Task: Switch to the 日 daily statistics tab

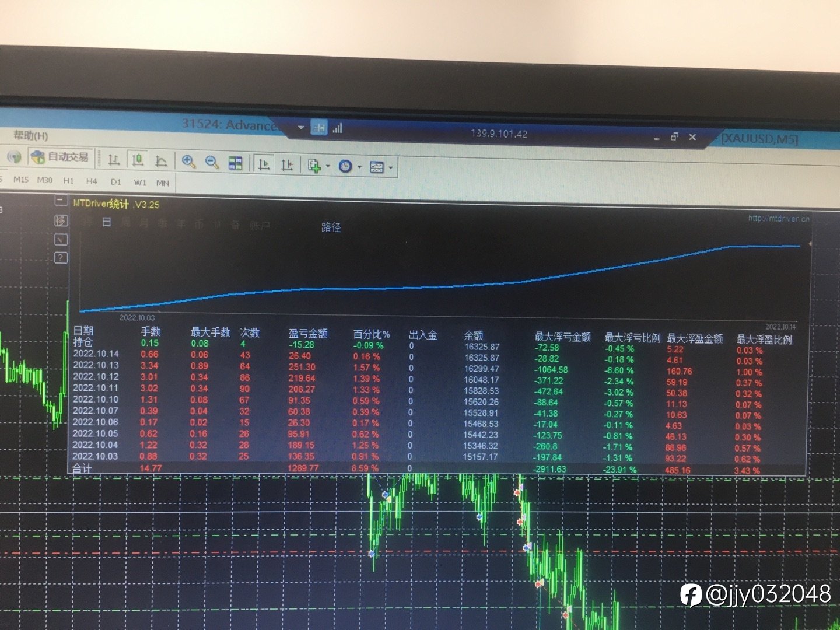Action: (x=107, y=222)
